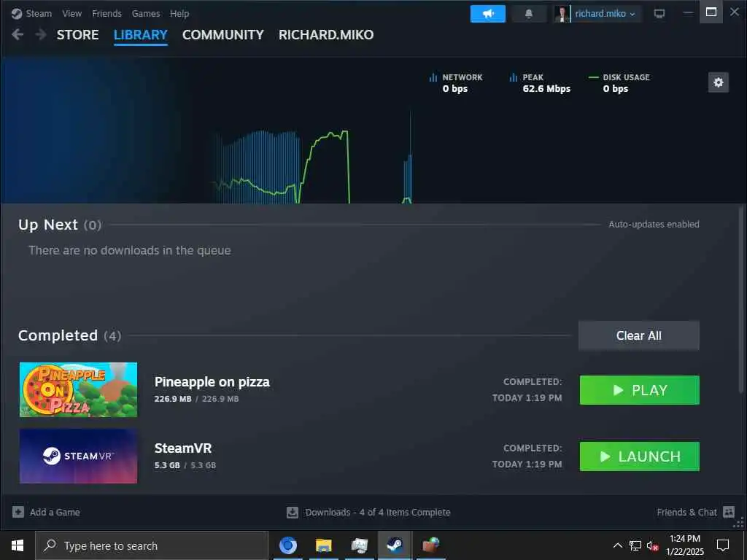Go forward with the right arrow

point(41,34)
